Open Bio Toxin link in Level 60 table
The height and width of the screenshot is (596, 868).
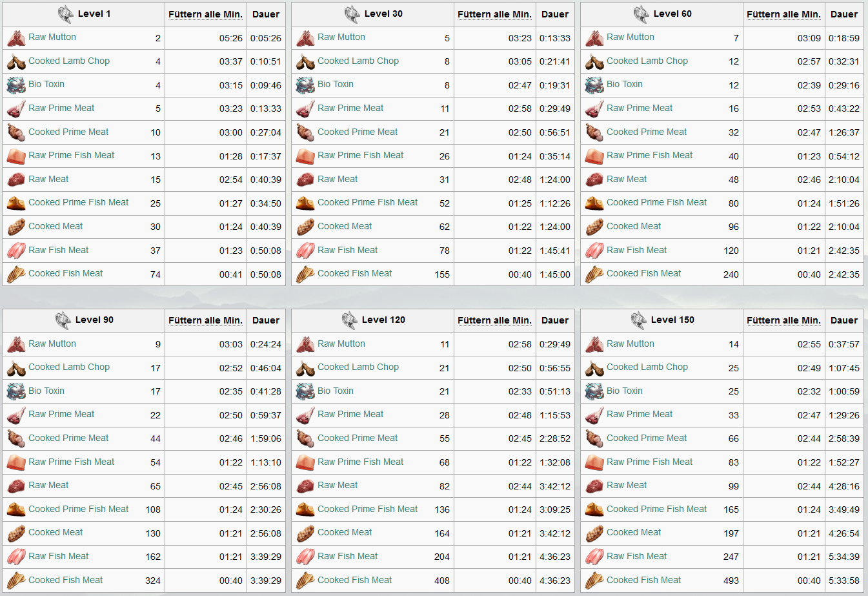(625, 84)
